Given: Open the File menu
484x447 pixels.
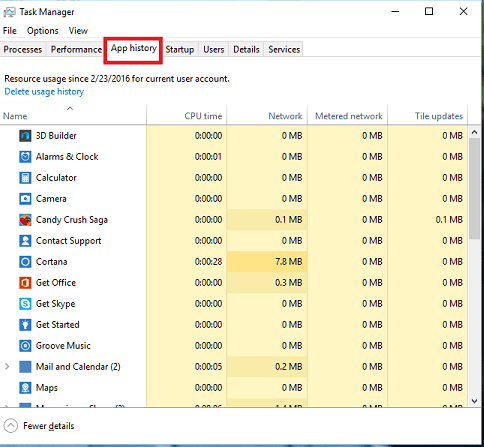Looking at the screenshot, I should pyautogui.click(x=10, y=31).
